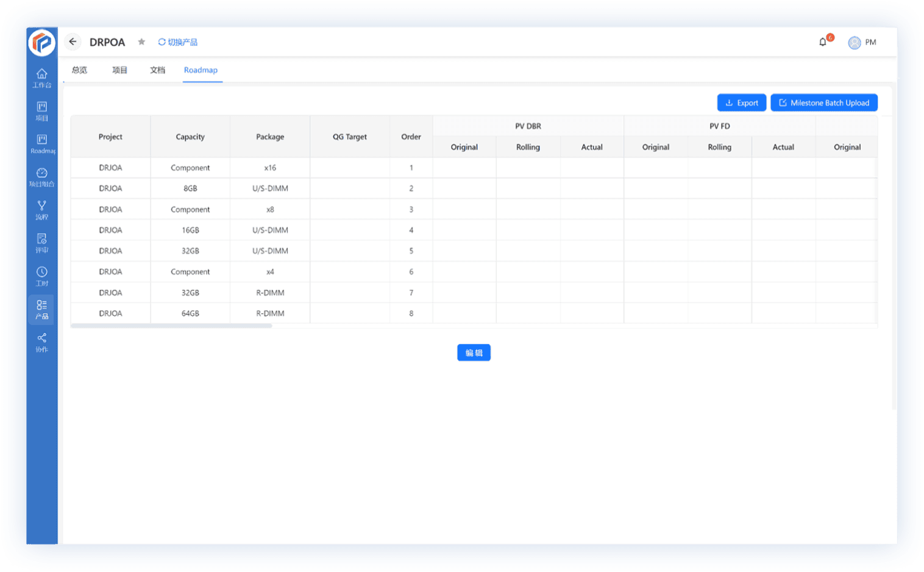The width and height of the screenshot is (924, 572).
Task: Switch to the 文档 tab
Action: (157, 70)
